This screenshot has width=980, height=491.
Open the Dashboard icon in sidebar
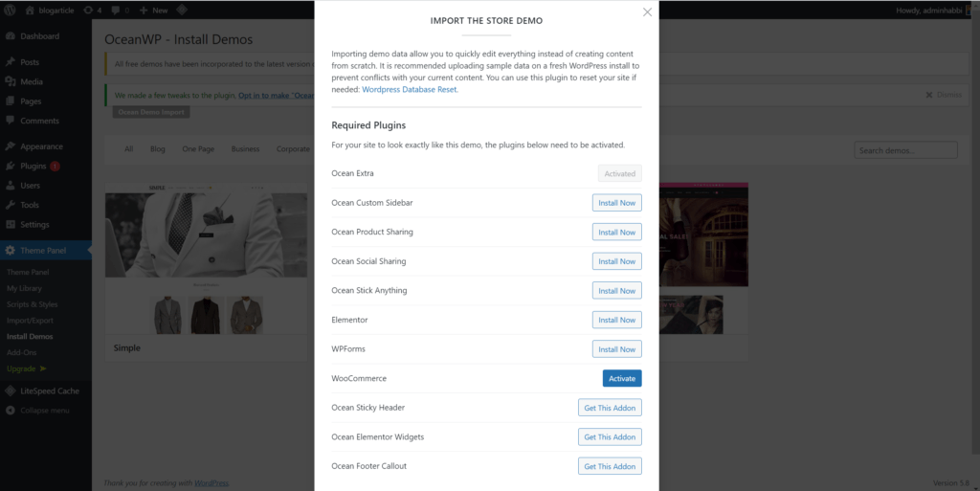[10, 36]
